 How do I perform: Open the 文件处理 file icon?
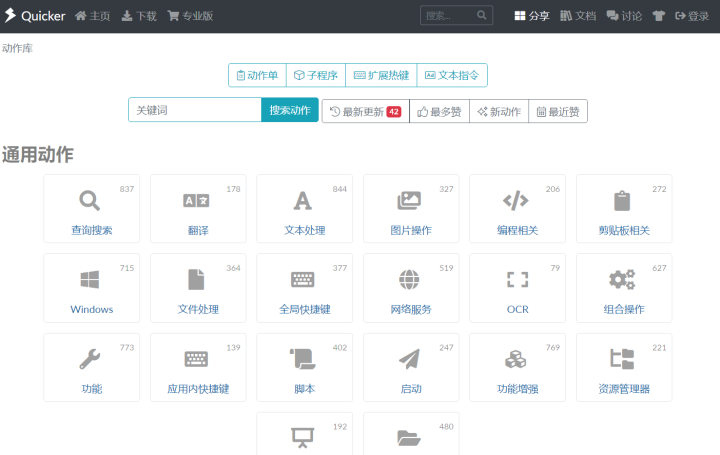click(x=196, y=280)
